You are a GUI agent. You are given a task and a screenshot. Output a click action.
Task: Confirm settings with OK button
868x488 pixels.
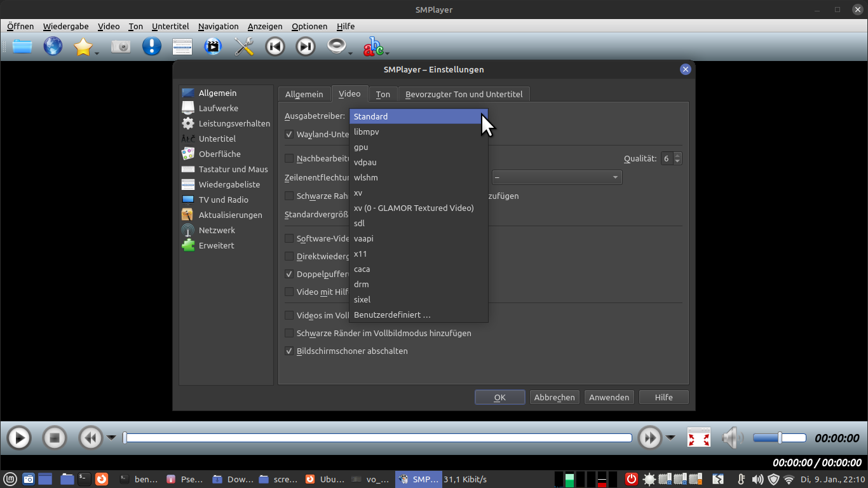(500, 397)
